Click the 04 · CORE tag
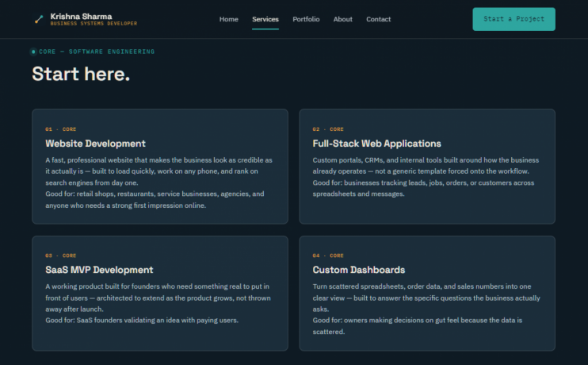Image resolution: width=588 pixels, height=365 pixels. point(328,255)
